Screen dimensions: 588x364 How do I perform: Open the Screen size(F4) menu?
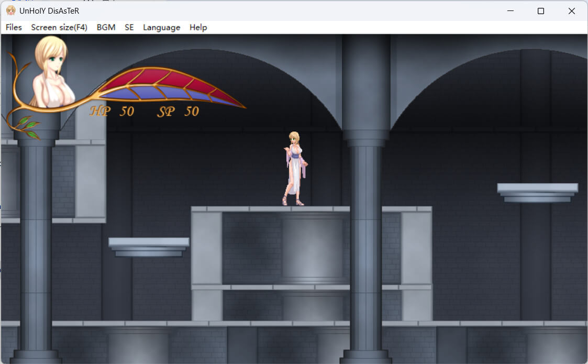tap(59, 27)
